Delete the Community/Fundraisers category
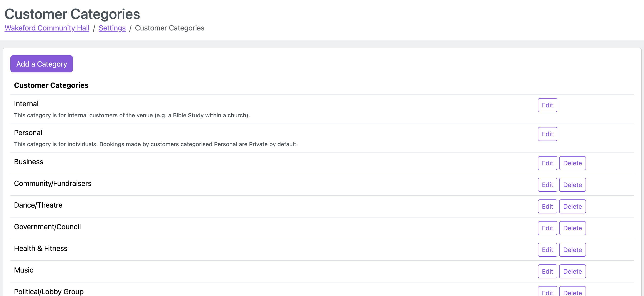Screen dimensions: 644x296 click(572, 185)
